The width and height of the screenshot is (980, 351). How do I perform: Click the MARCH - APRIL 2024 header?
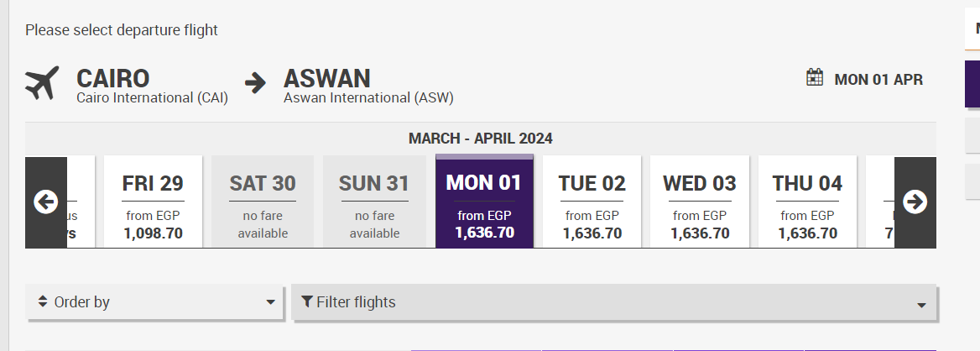[481, 139]
